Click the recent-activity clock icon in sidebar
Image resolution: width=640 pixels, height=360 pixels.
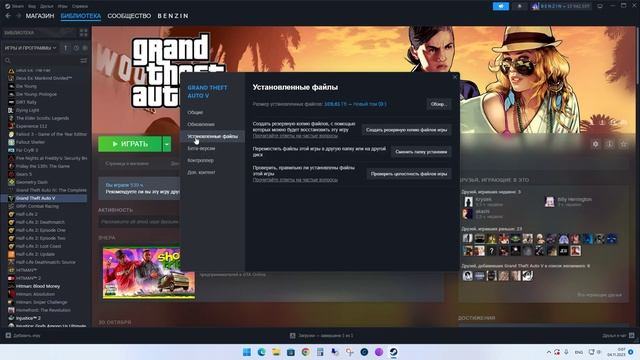click(76, 48)
